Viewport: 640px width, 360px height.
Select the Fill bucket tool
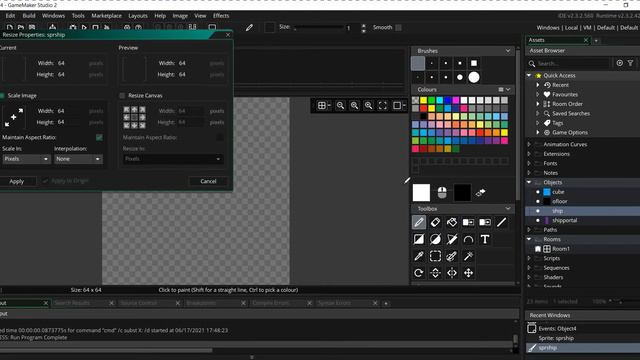[452, 222]
